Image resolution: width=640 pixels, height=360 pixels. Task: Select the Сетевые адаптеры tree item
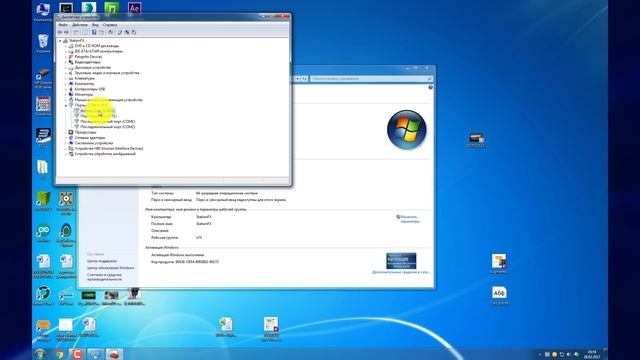(90, 138)
